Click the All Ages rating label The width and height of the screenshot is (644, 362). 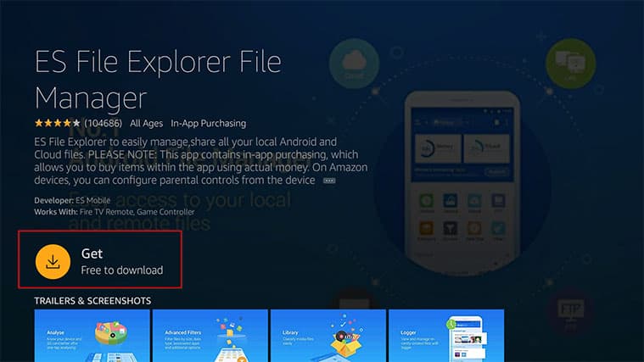(144, 123)
